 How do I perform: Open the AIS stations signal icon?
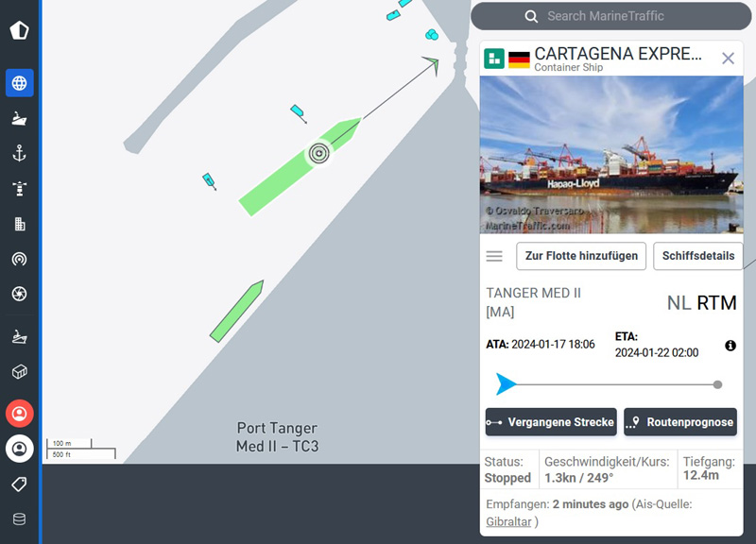(19, 259)
